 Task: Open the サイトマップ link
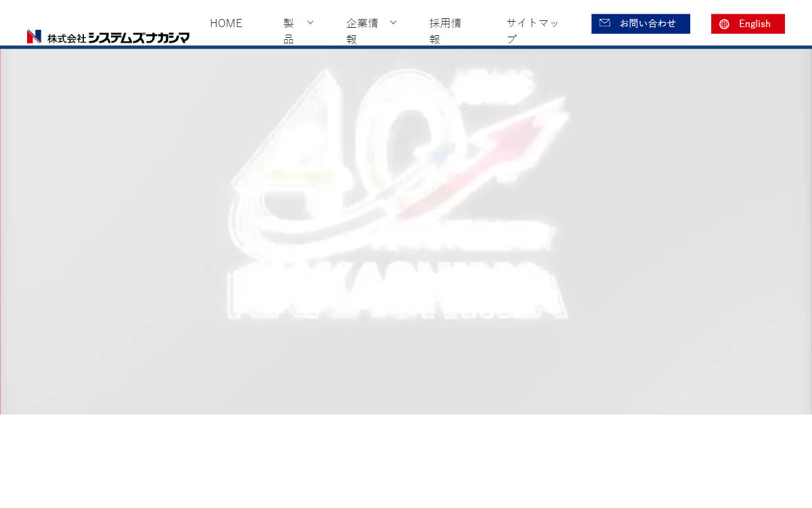(533, 31)
